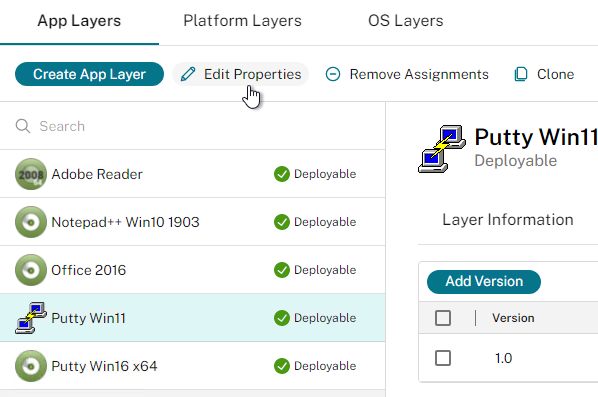The width and height of the screenshot is (598, 397).
Task: Select the App Layers tab
Action: point(79,21)
